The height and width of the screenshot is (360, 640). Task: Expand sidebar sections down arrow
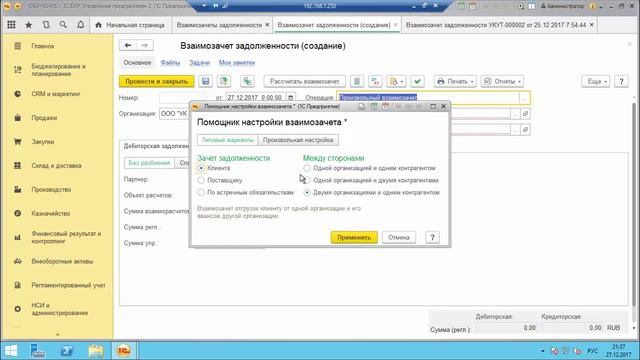[x=58, y=335]
